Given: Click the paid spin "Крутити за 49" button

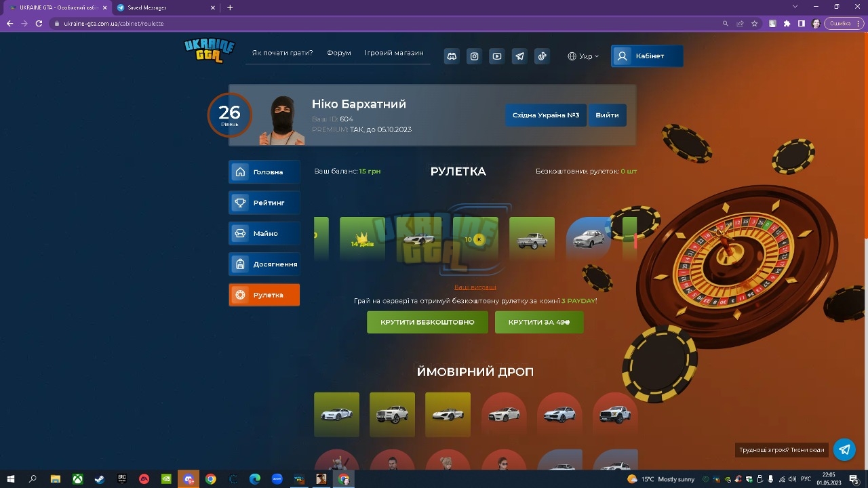Looking at the screenshot, I should click(x=539, y=323).
